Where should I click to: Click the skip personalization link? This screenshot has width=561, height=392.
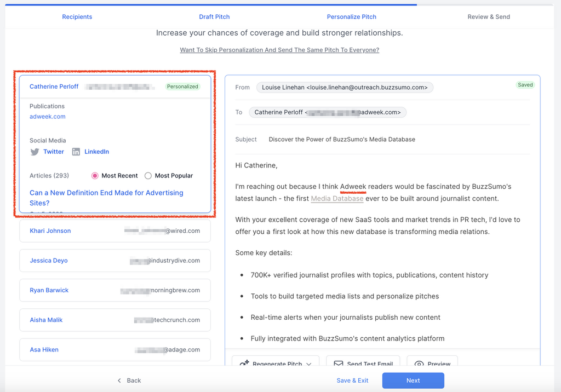[279, 50]
